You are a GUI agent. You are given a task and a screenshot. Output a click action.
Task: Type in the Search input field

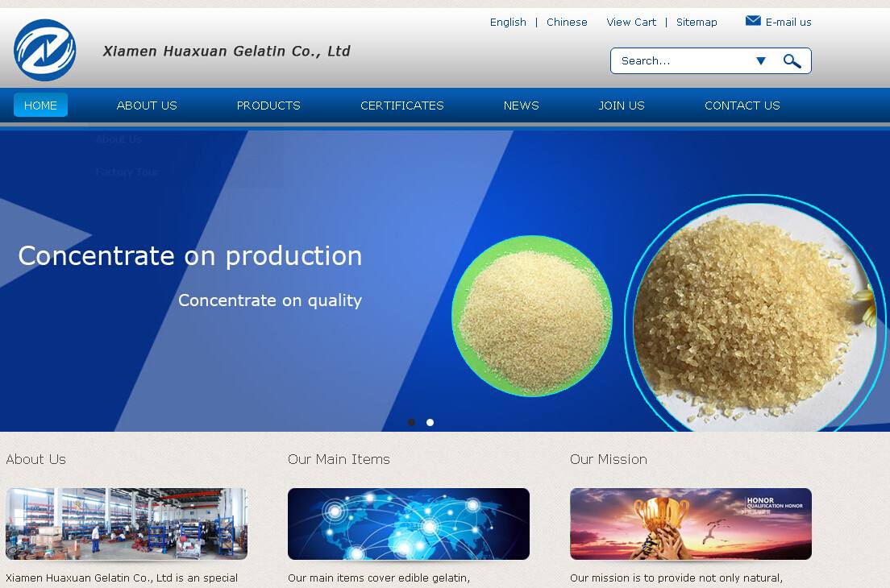coord(681,61)
